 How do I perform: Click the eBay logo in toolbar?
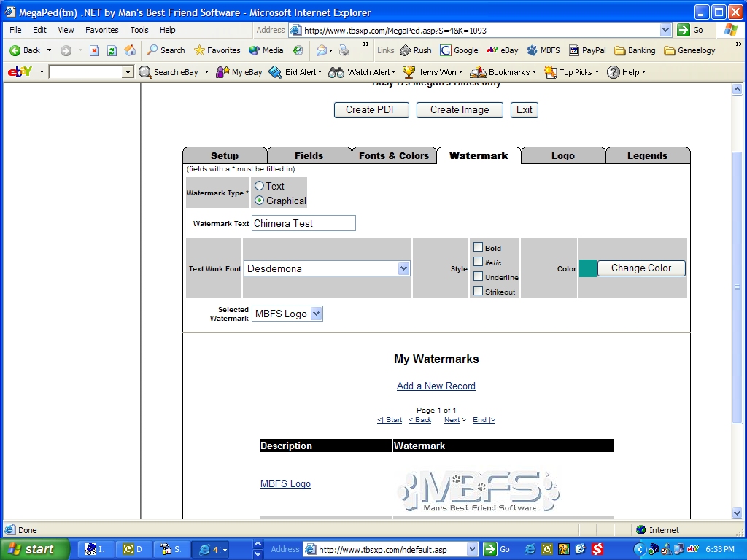19,72
